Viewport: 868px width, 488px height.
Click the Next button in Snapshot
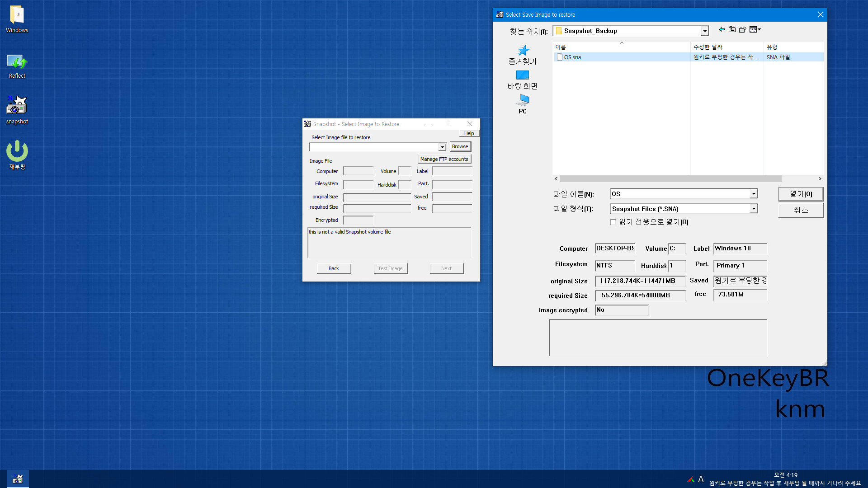[447, 268]
